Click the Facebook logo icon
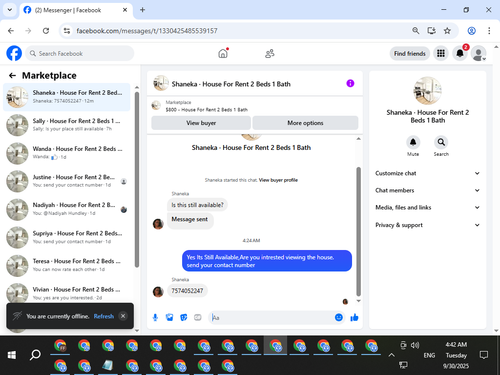The width and height of the screenshot is (500, 375). coord(14,53)
